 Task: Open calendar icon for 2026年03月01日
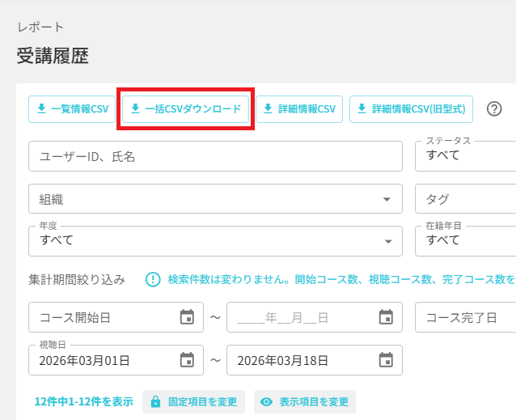pyautogui.click(x=187, y=360)
